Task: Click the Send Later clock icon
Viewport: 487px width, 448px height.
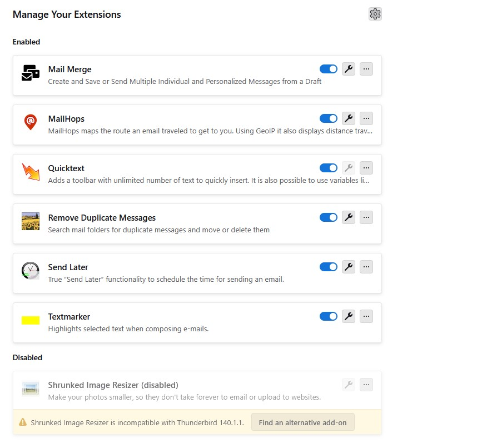Action: 31,271
